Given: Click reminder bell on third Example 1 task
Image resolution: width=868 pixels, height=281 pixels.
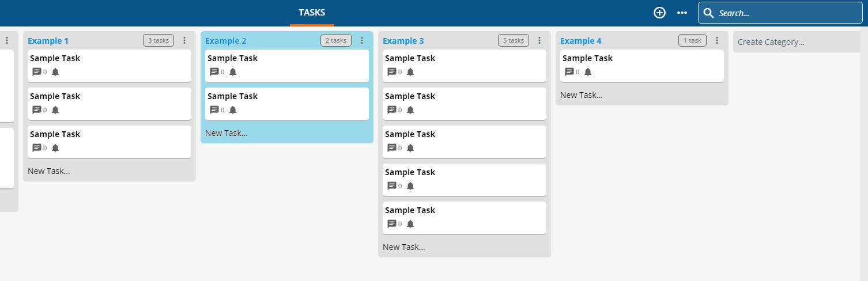Looking at the screenshot, I should tap(55, 148).
